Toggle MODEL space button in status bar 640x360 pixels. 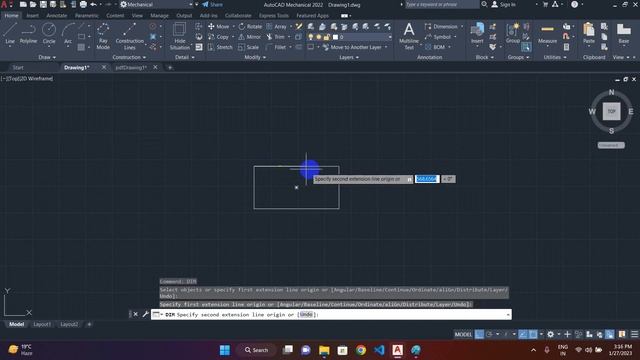(x=463, y=334)
